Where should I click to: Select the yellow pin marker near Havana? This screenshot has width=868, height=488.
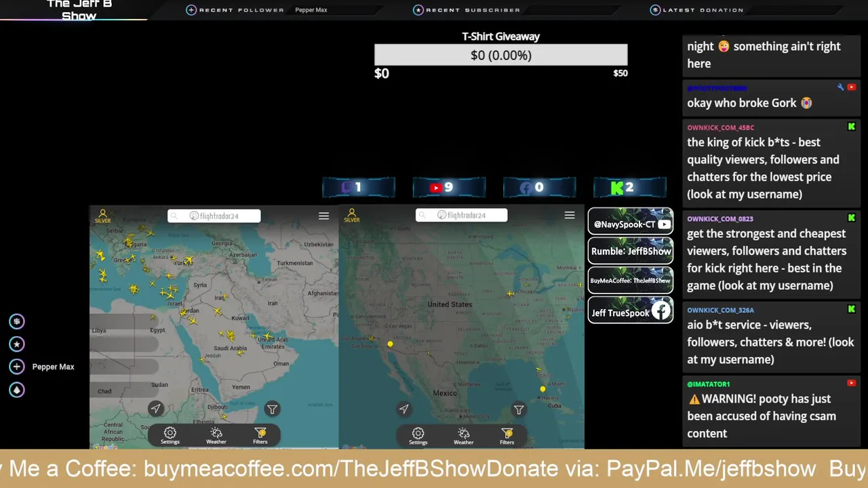pyautogui.click(x=542, y=389)
